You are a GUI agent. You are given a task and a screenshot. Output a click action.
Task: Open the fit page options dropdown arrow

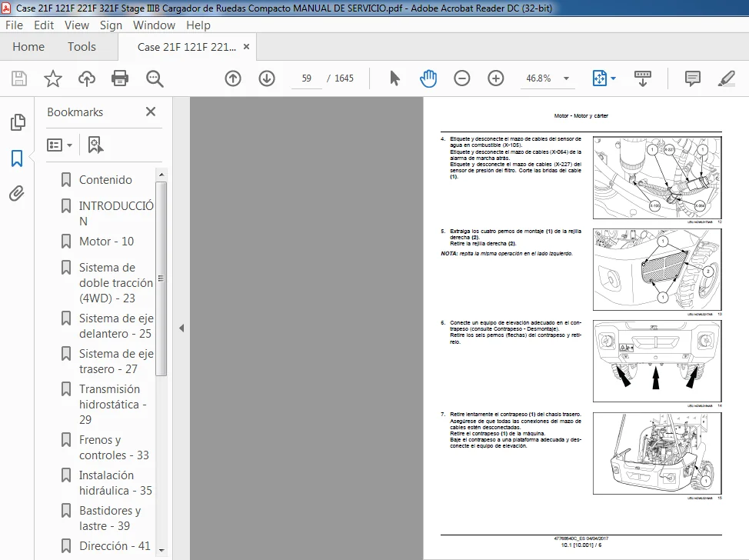614,78
